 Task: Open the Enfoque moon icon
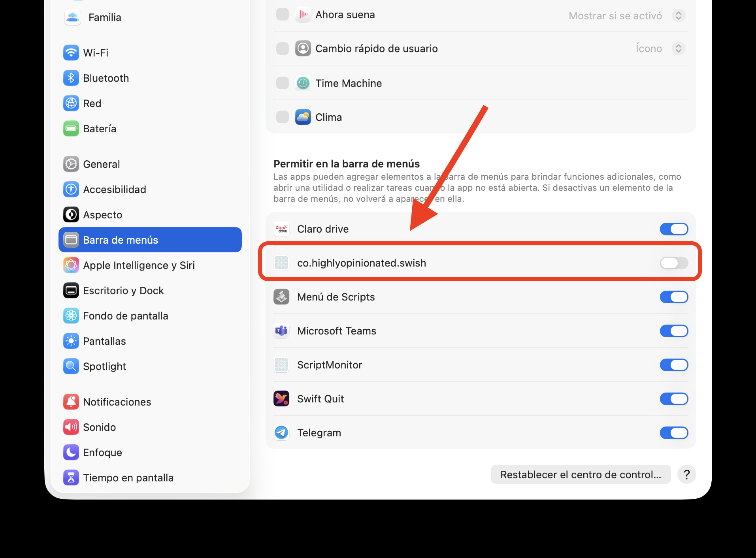tap(71, 453)
